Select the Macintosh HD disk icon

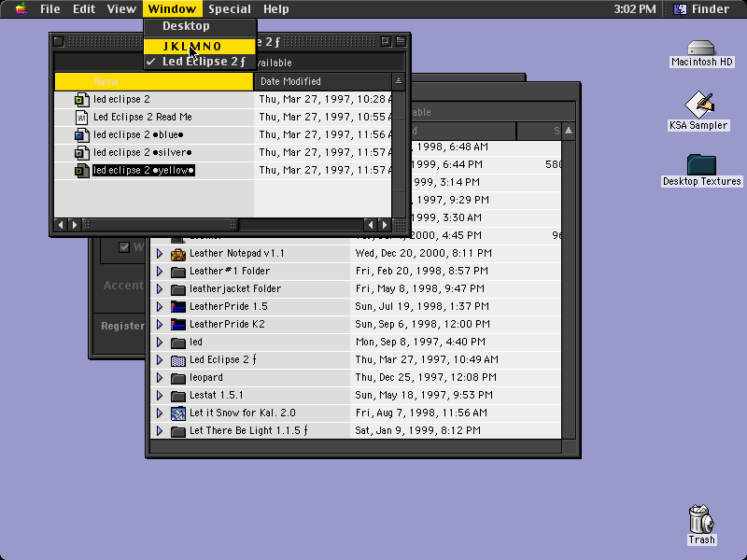(701, 48)
